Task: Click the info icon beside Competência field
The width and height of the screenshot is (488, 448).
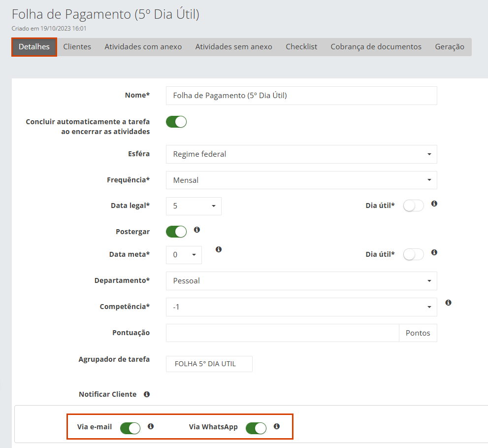Action: (448, 303)
